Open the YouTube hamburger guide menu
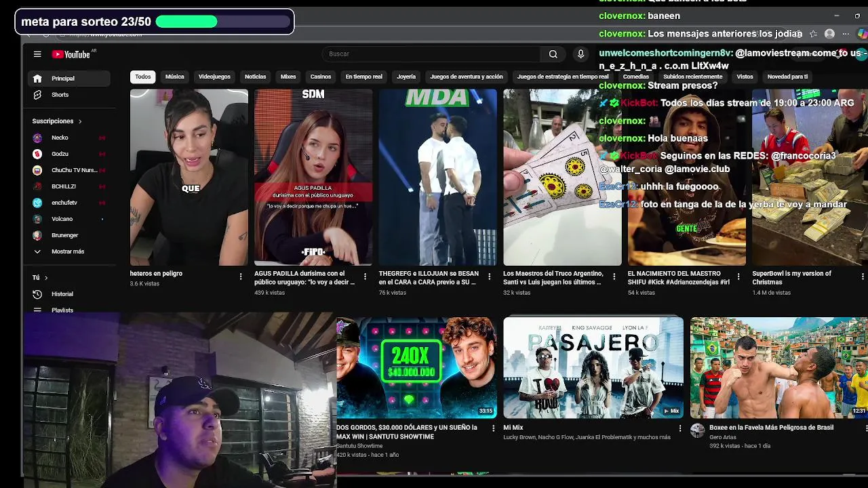Screen dimensions: 868x488 coord(37,54)
